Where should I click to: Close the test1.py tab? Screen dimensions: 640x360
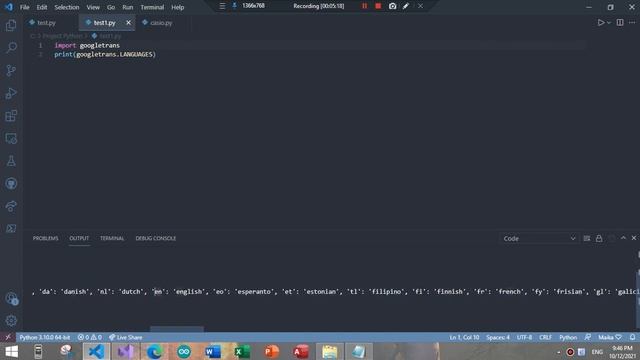(x=128, y=23)
